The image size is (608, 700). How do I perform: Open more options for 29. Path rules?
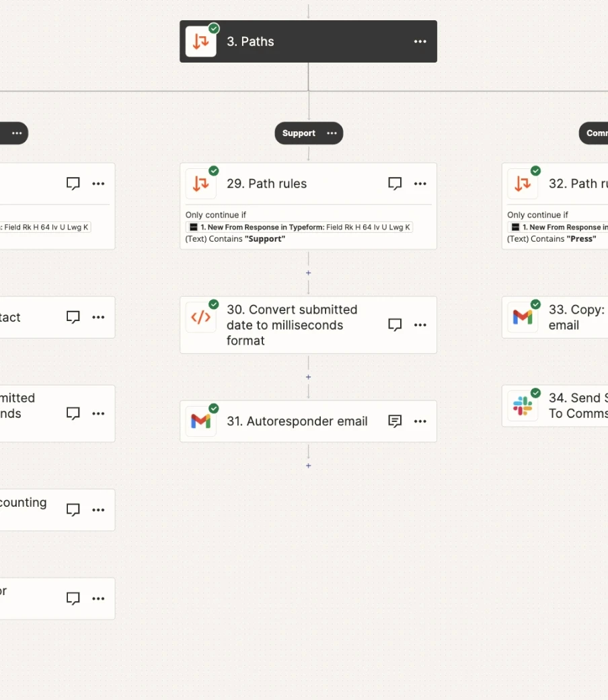tap(420, 184)
